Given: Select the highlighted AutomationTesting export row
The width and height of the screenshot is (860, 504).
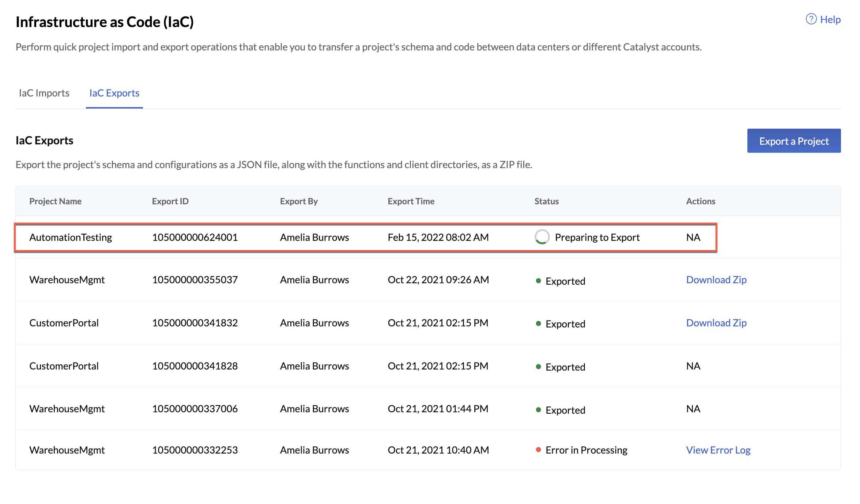Looking at the screenshot, I should pos(366,237).
